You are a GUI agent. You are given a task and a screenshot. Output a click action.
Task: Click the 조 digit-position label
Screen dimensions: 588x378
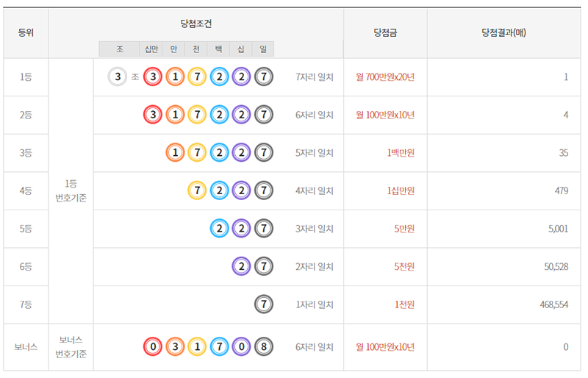[x=119, y=49]
